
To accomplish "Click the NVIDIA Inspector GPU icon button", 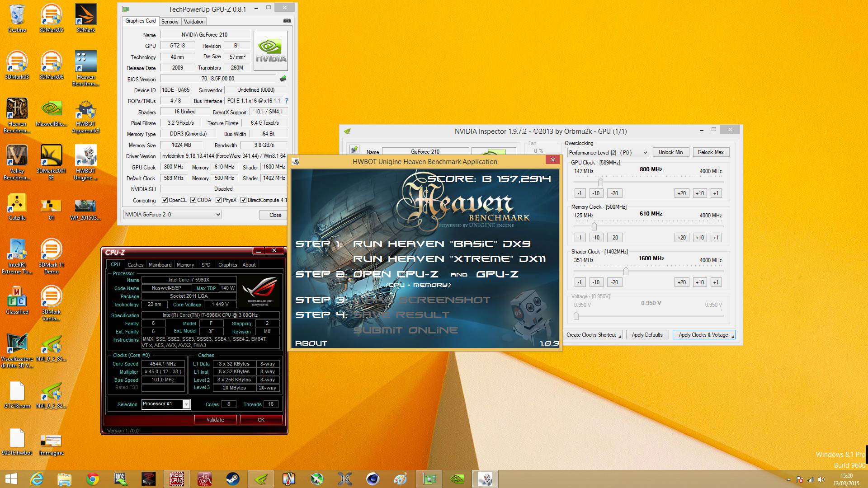I will tap(354, 149).
